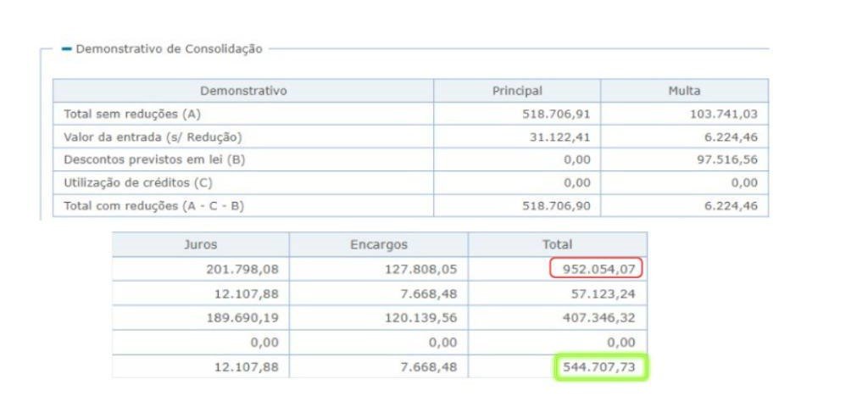Click the Total column header

point(557,244)
